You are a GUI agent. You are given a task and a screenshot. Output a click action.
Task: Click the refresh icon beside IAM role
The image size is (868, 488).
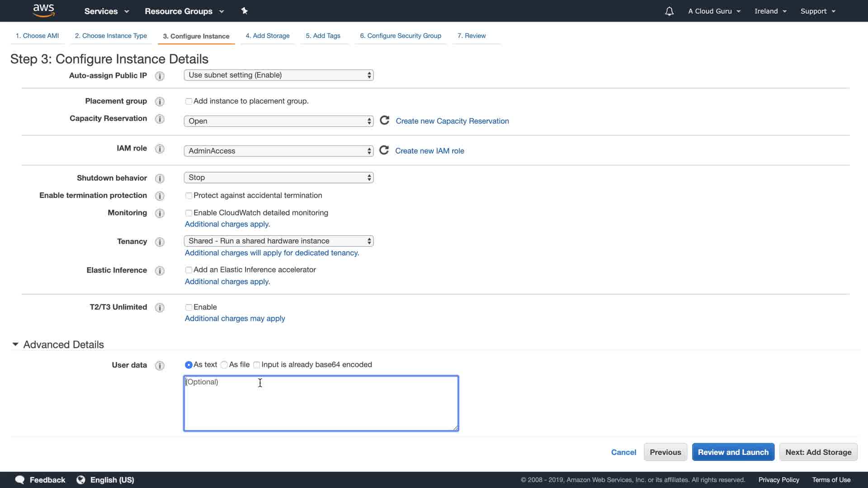384,150
